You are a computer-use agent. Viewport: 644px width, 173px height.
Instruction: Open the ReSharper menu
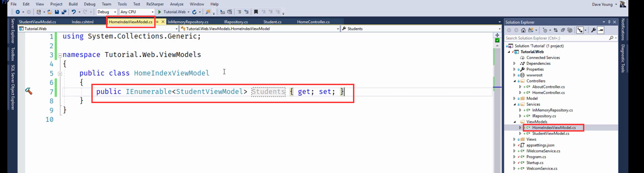click(x=155, y=4)
